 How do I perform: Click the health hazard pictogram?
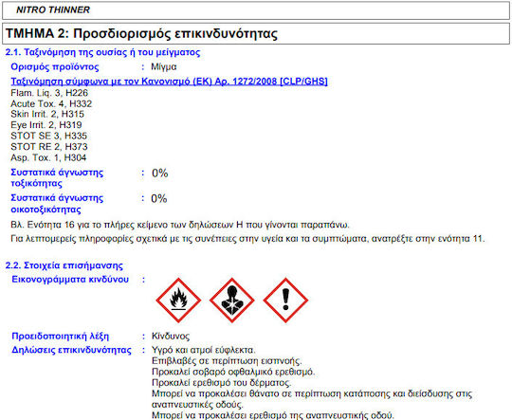pos(232,301)
